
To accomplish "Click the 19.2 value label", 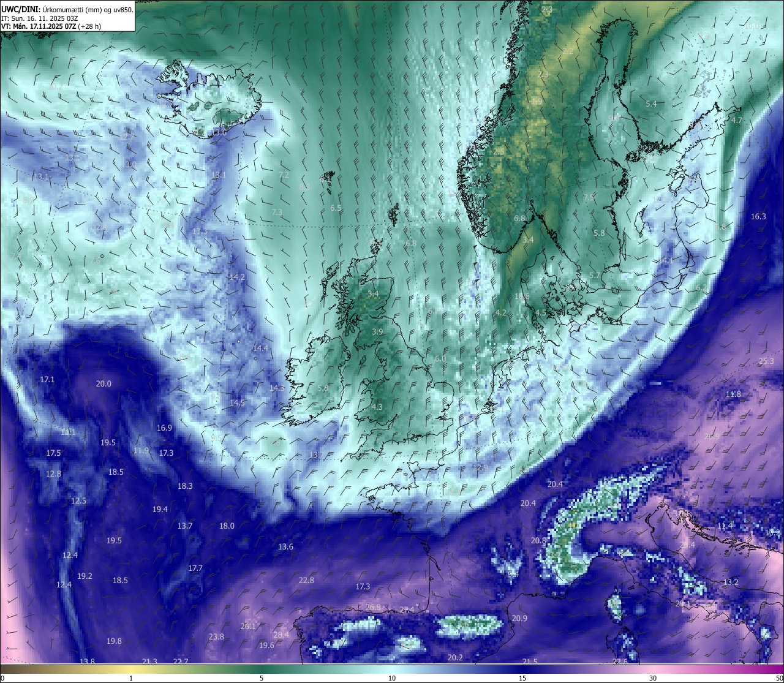I will coord(85,576).
